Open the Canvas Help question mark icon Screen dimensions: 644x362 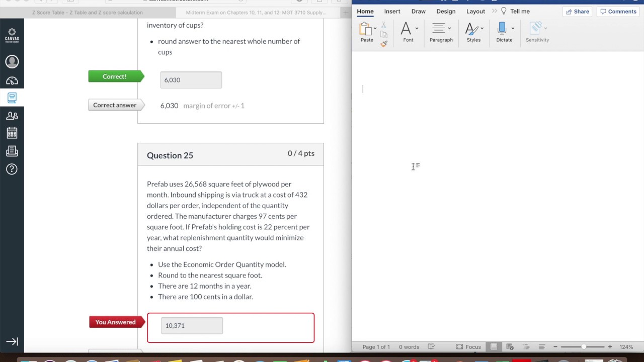pos(12,169)
